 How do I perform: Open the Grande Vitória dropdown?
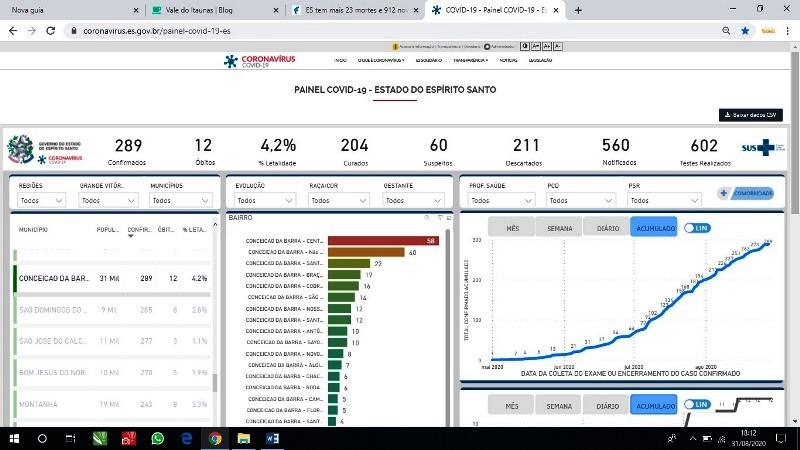[x=108, y=201]
